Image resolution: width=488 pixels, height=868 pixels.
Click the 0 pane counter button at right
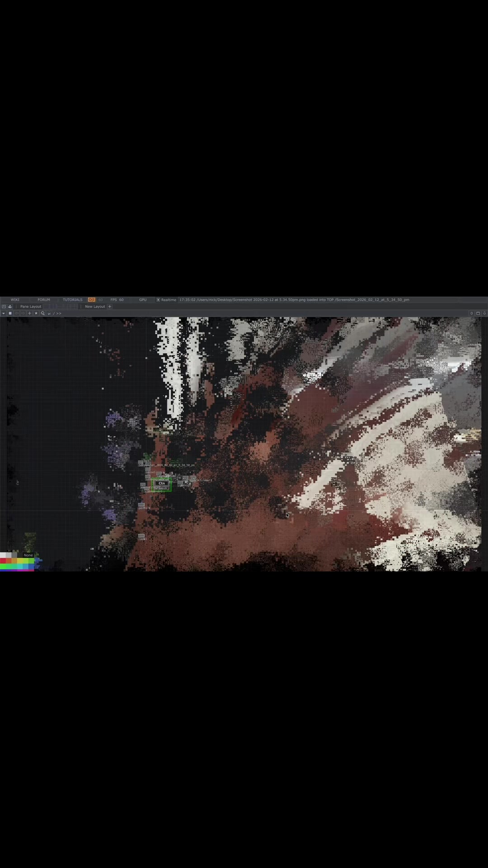click(471, 313)
